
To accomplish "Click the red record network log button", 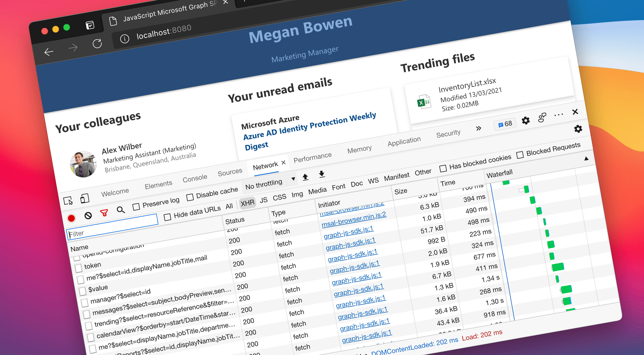I will (x=71, y=218).
